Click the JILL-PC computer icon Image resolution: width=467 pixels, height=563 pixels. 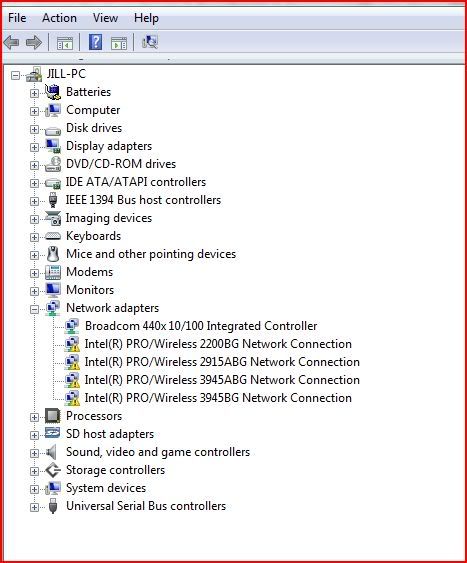34,74
